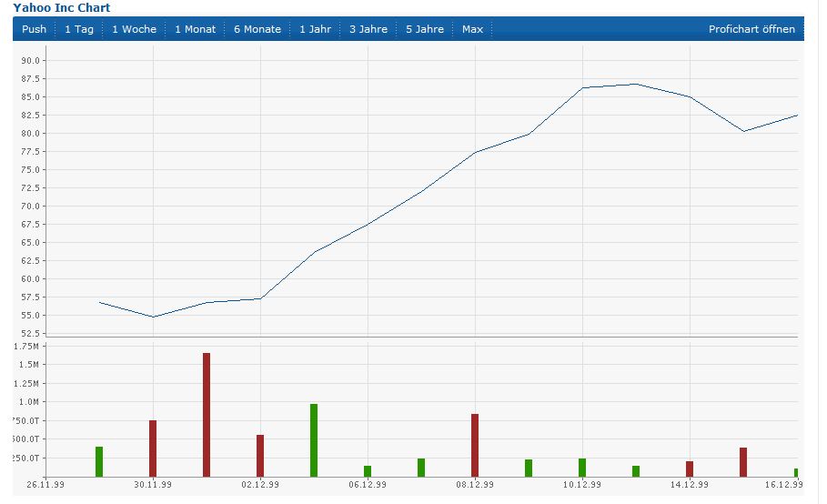Select the 1 Monat timeframe
The height and width of the screenshot is (504, 827).
tap(195, 29)
